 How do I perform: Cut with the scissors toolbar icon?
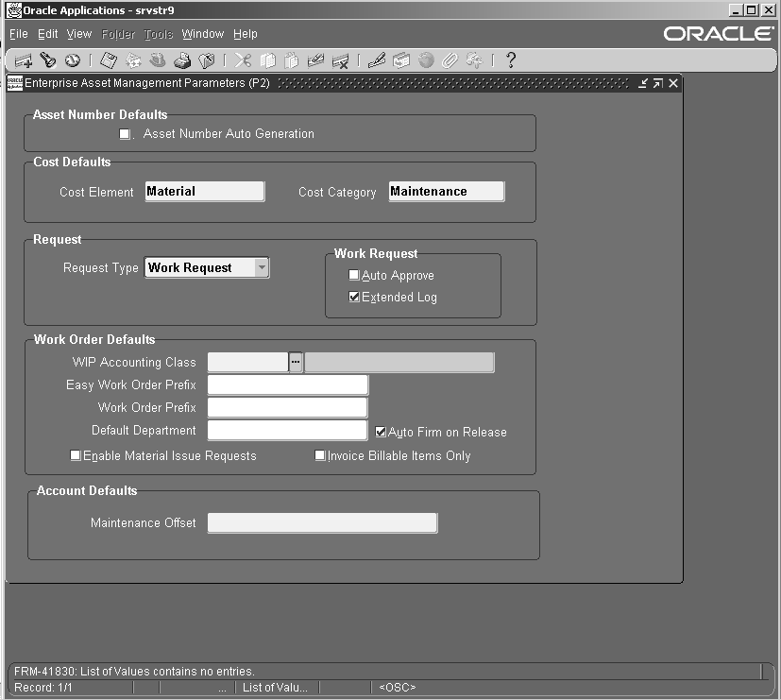[x=243, y=60]
